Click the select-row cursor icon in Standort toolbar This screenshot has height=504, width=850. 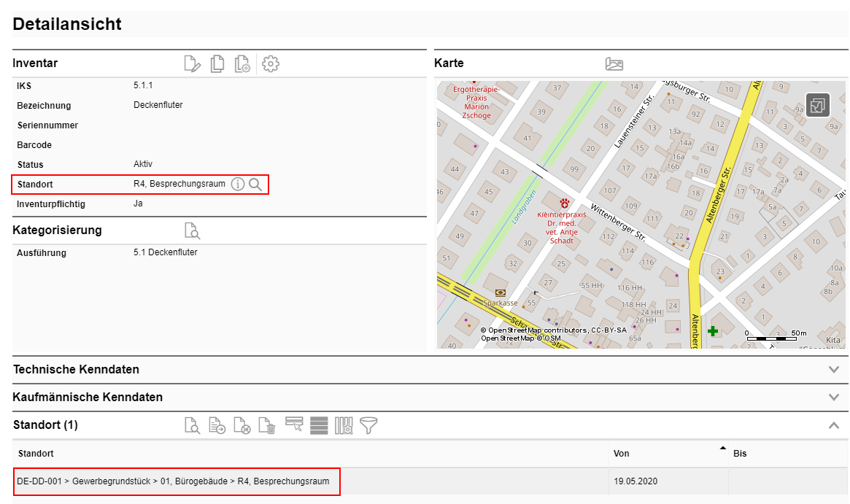(294, 425)
